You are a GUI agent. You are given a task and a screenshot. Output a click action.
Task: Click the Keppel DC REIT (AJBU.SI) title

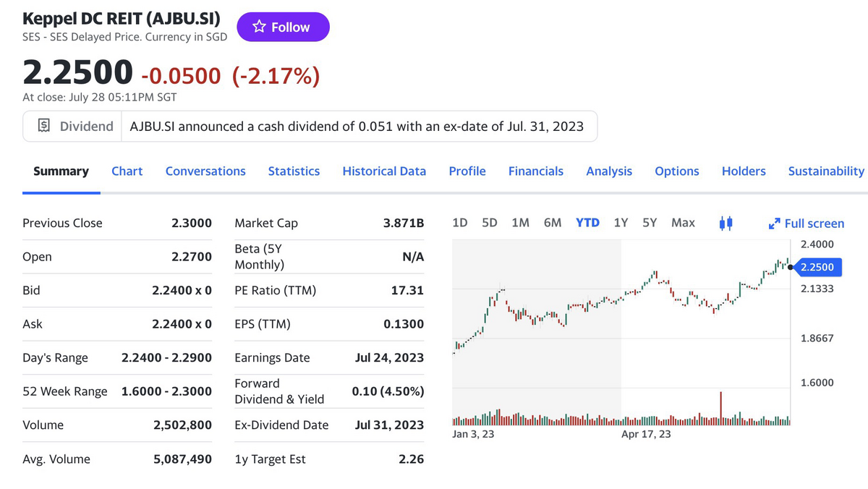122,17
